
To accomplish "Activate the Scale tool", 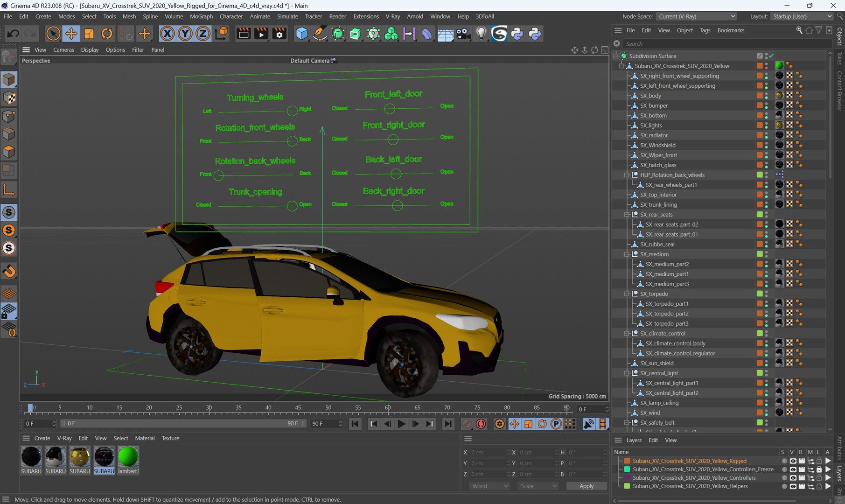I will pyautogui.click(x=89, y=34).
